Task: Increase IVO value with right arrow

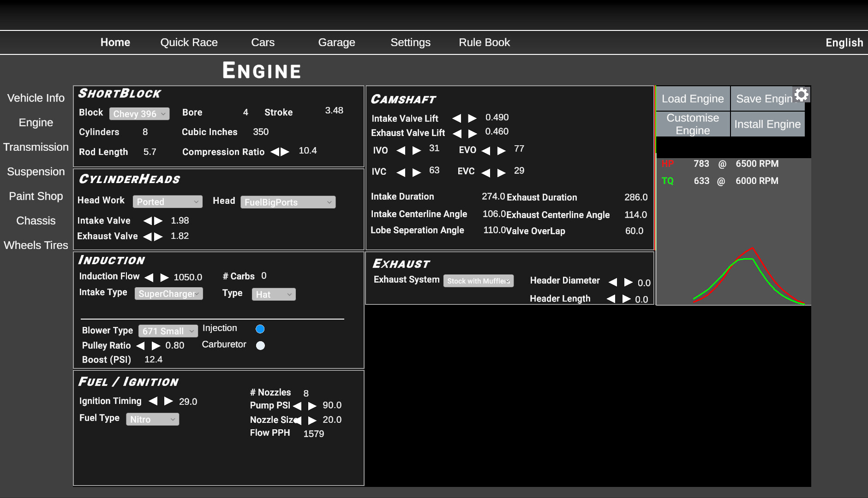Action: tap(417, 149)
